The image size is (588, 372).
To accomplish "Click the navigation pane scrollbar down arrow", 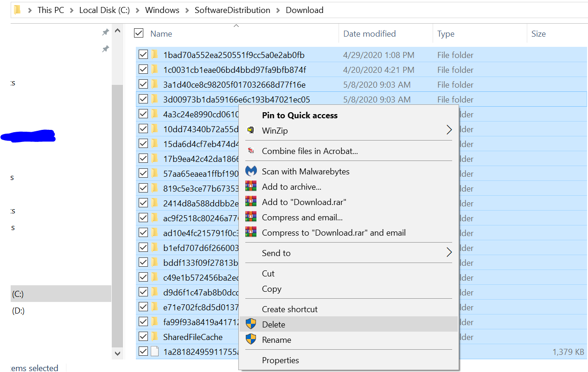I will coord(117,353).
